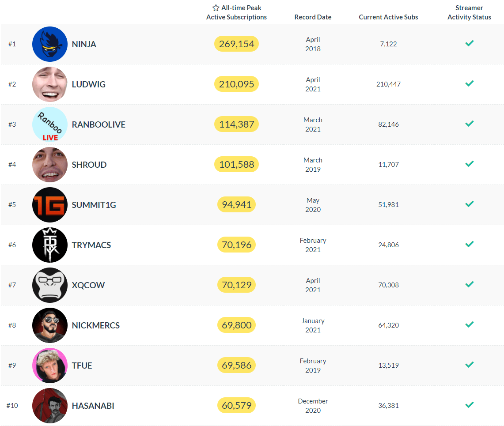Click the Summit1G logo icon

50,205
